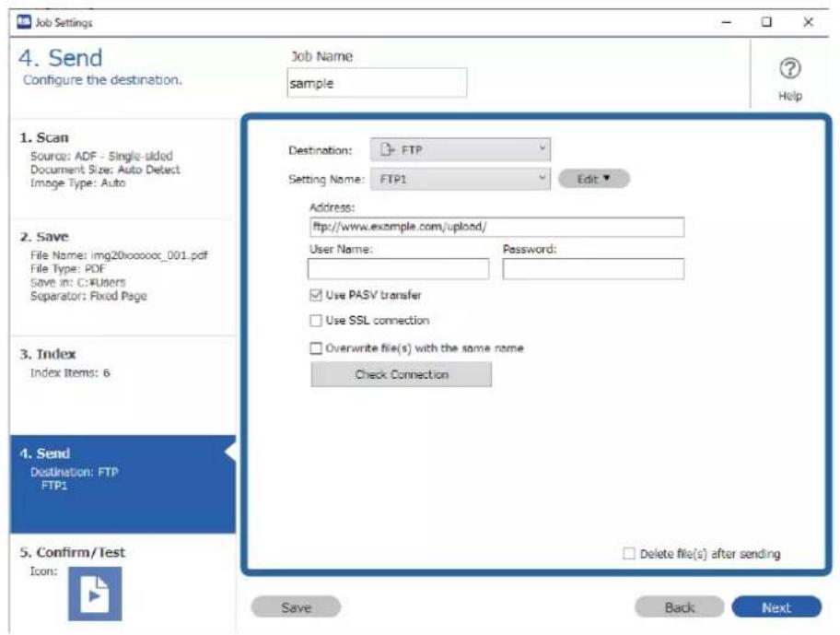840x635 pixels.
Task: Uncheck Use PASV transfer checkbox
Action: click(316, 295)
